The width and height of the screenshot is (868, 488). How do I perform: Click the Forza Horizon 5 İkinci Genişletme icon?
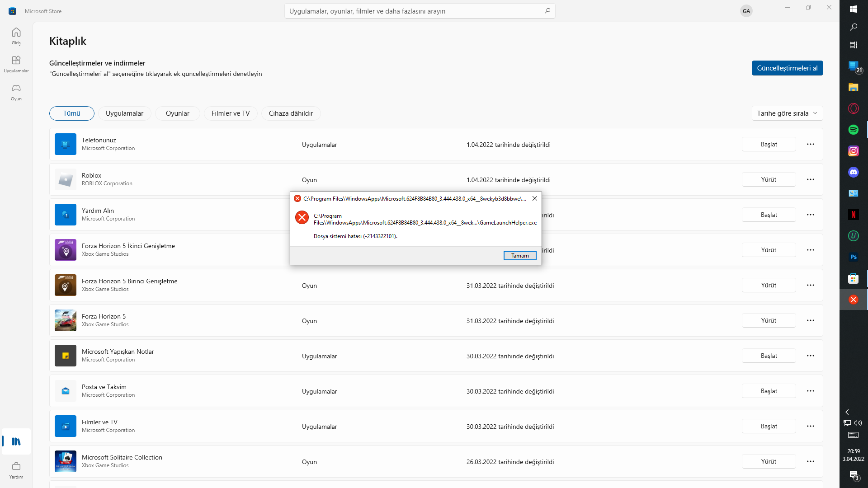66,250
